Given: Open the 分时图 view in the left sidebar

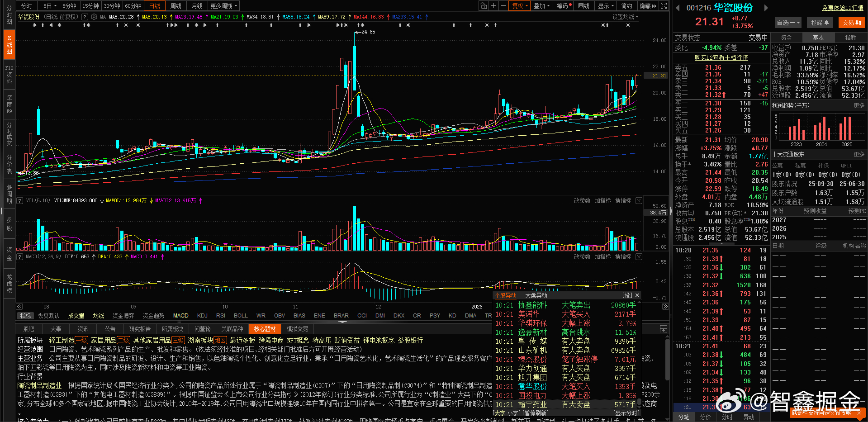Looking at the screenshot, I should coord(9,15).
